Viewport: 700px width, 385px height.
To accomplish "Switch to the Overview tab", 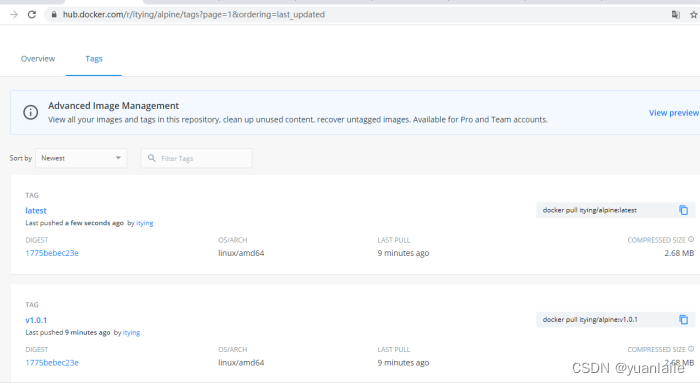I will pyautogui.click(x=38, y=59).
